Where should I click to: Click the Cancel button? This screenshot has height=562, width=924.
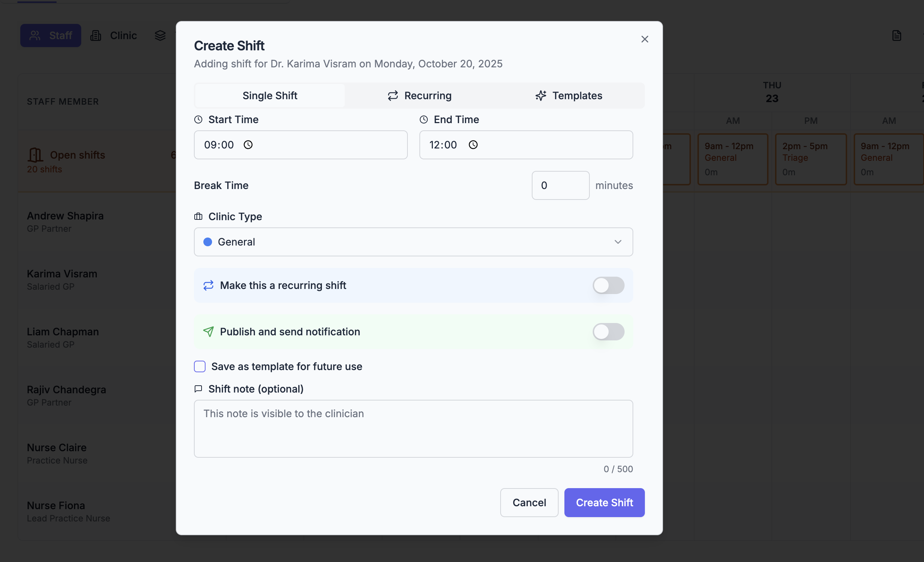coord(529,502)
